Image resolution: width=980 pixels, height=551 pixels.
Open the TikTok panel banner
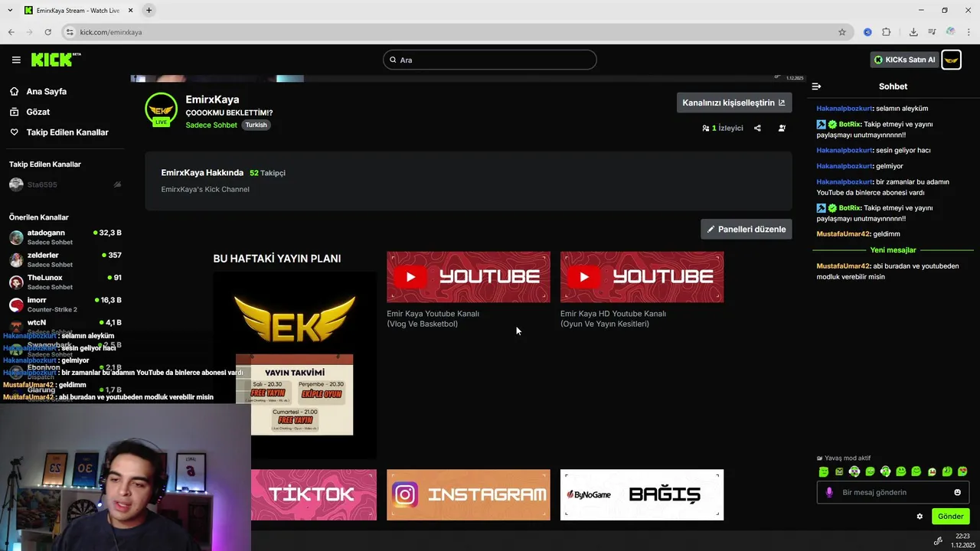click(x=313, y=494)
